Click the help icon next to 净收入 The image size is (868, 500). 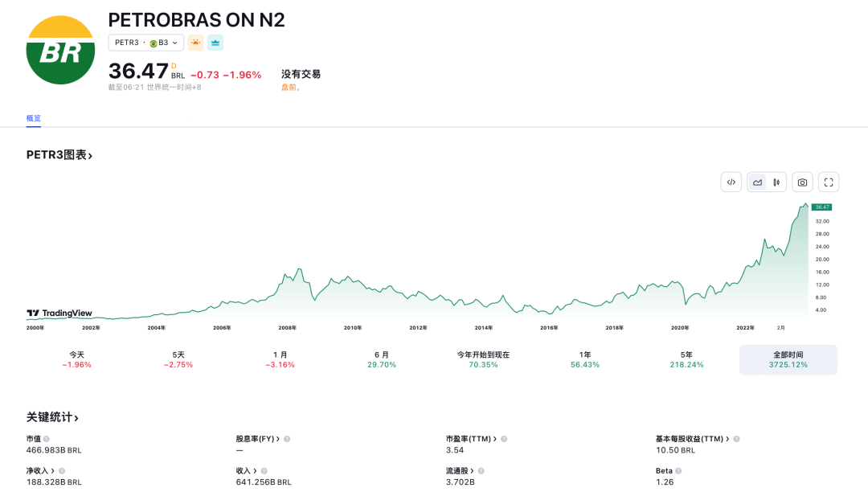pos(61,471)
